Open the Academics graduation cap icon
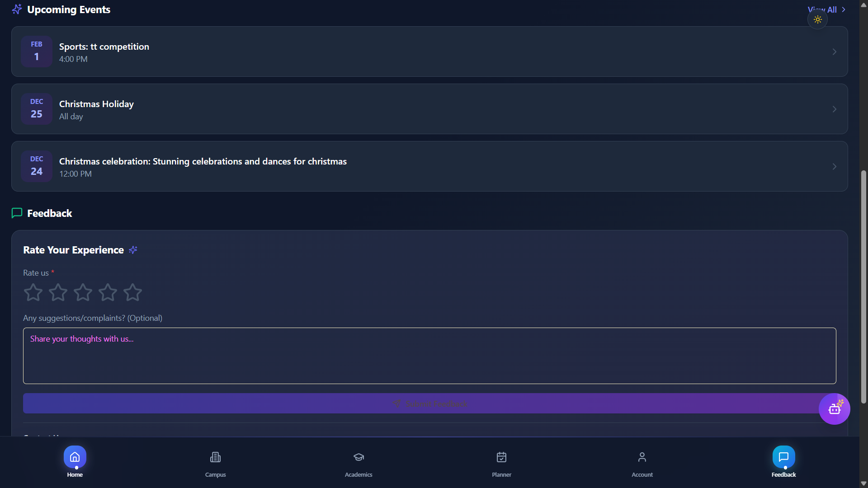 [x=359, y=457]
